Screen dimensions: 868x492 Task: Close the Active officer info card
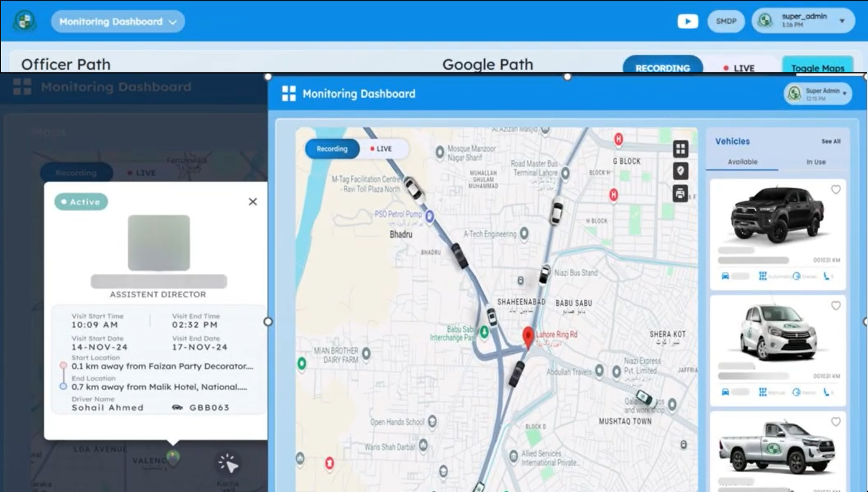click(x=252, y=202)
